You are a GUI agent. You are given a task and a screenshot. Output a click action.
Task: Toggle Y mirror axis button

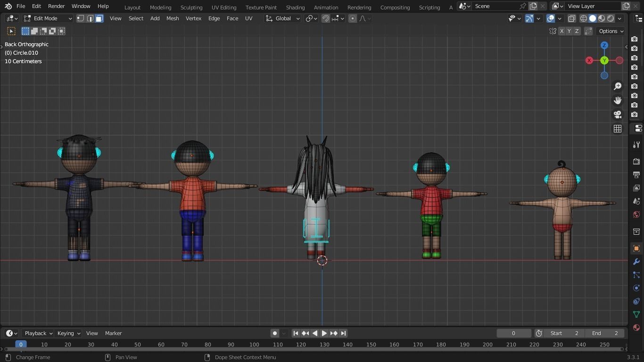(569, 31)
